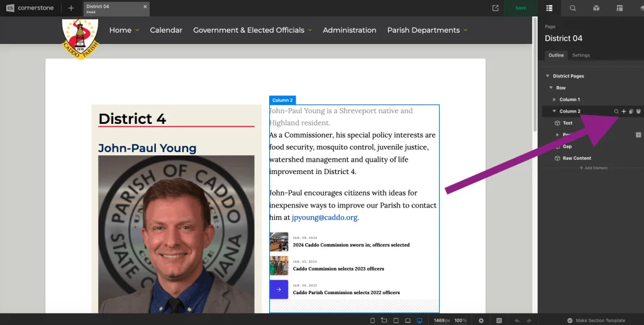Switch to the mobile phone preview size
The image size is (644, 325).
point(372,321)
